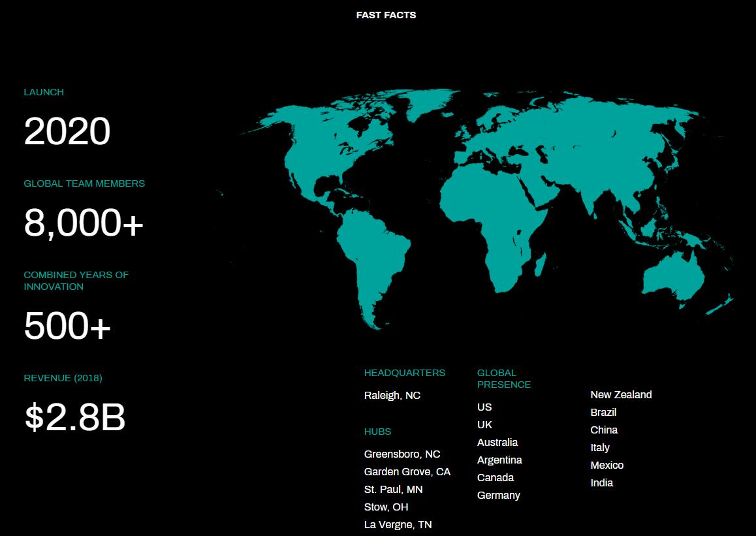
Task: Click the 2020 launch year figure
Action: 67,131
